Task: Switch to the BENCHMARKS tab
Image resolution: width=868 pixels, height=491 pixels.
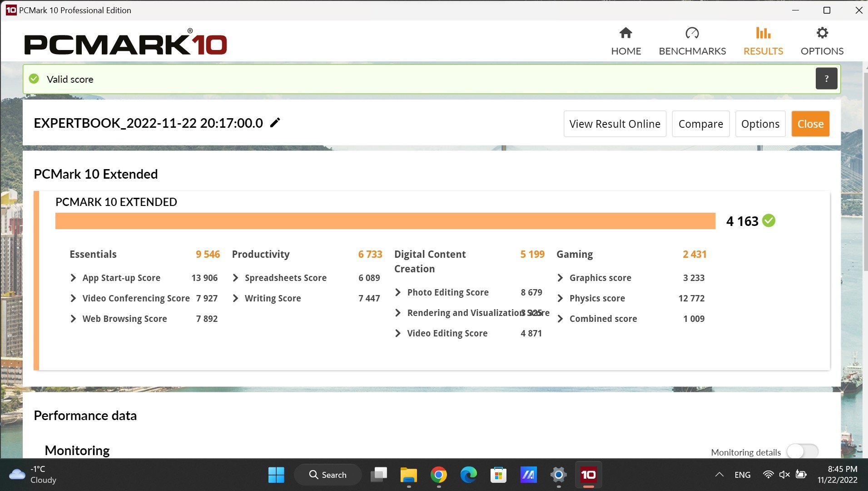Action: [x=692, y=41]
